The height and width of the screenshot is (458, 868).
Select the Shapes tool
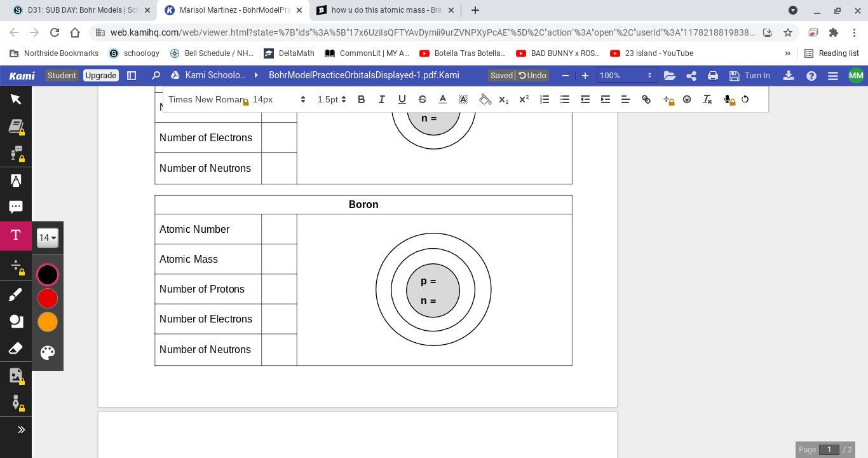coord(16,321)
